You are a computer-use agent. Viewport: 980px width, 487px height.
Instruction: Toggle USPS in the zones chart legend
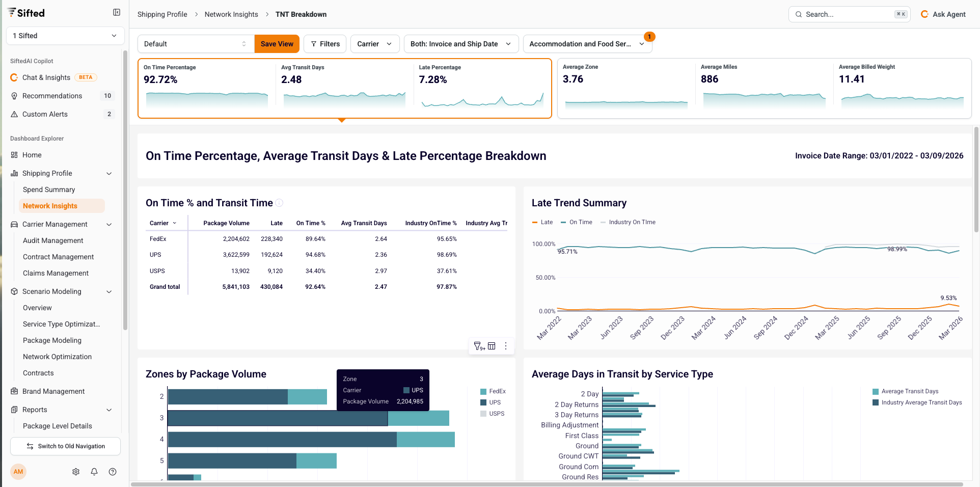tap(493, 414)
